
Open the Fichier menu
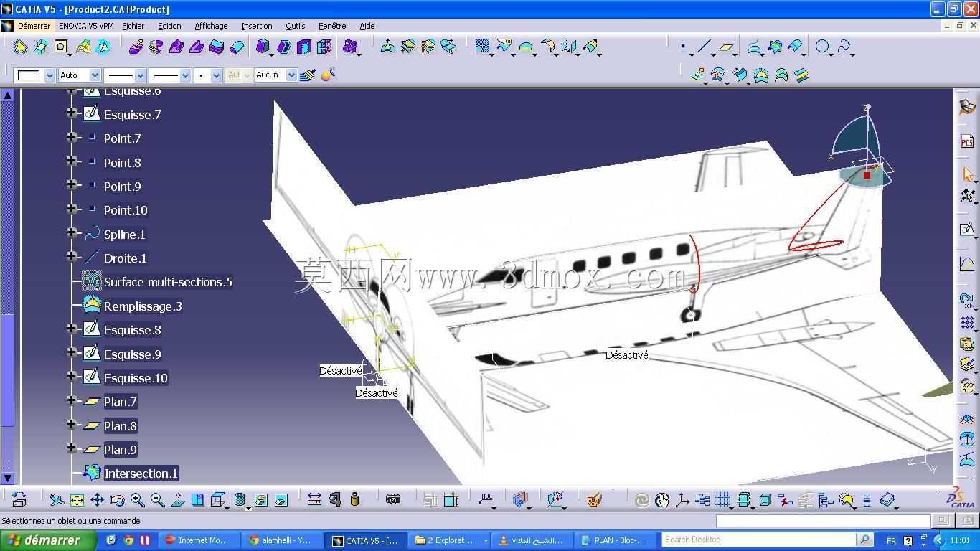tap(133, 26)
